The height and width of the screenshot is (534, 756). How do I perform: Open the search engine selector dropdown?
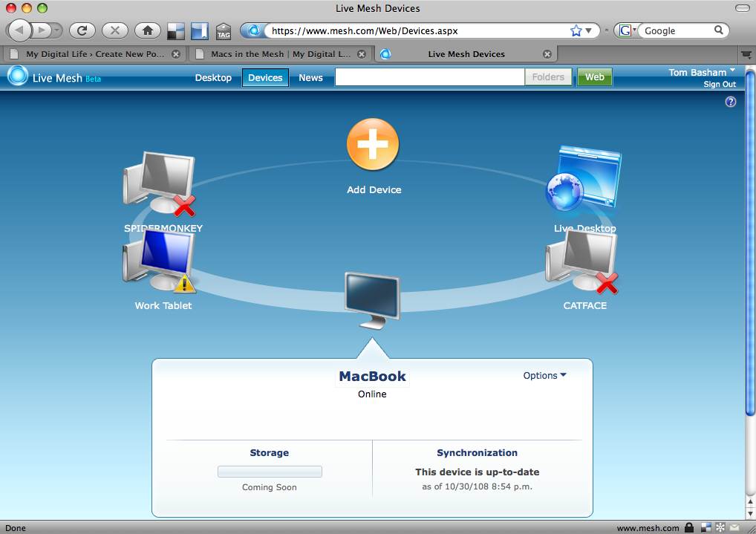627,30
